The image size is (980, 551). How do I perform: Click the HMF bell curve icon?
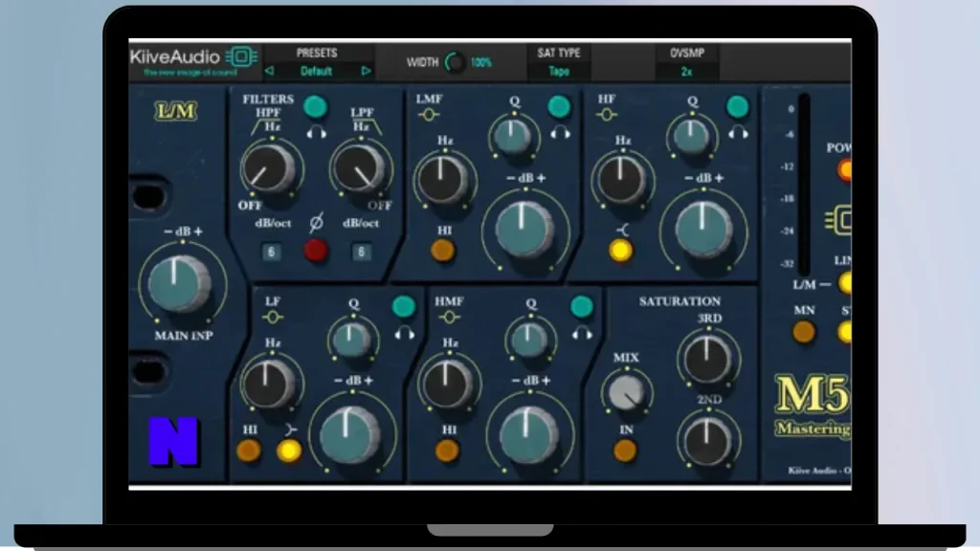coord(449,318)
